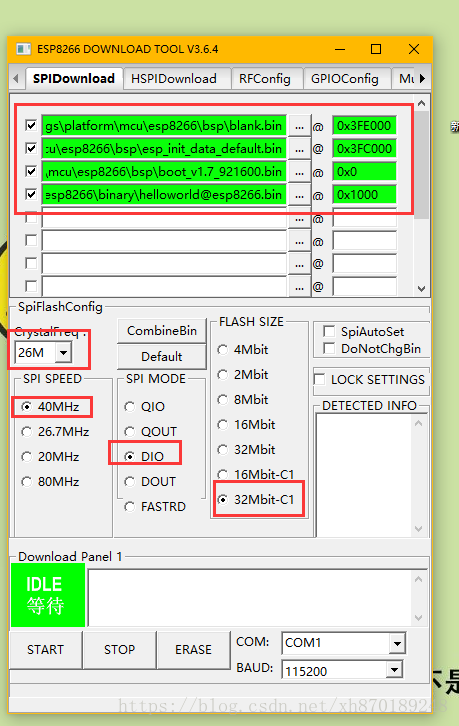This screenshot has width=459, height=726.
Task: Open the BAUD rate dropdown
Action: [x=394, y=670]
